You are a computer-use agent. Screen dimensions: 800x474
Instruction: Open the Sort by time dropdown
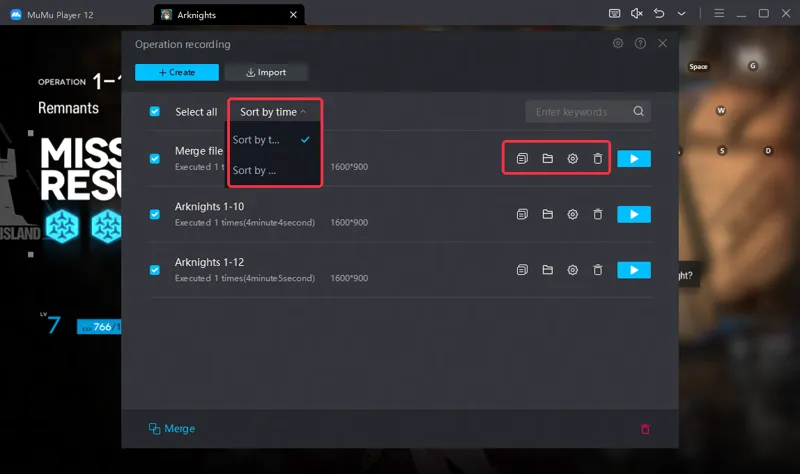pos(273,112)
